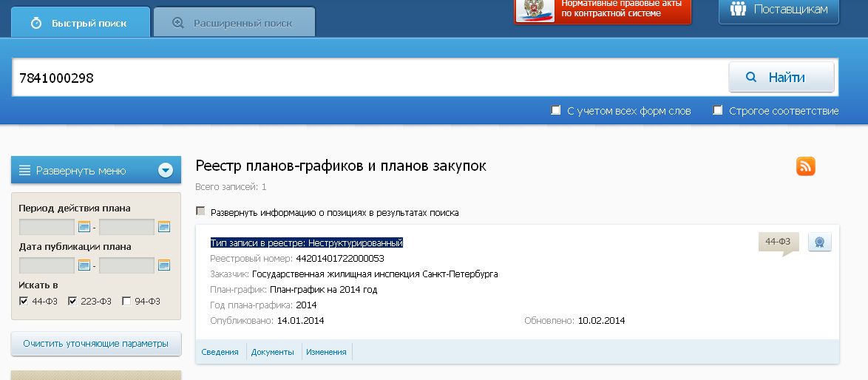Viewport: 868px width, 380px height.
Task: Click 'Очистить уточняющие параметры' button
Action: coord(96,344)
